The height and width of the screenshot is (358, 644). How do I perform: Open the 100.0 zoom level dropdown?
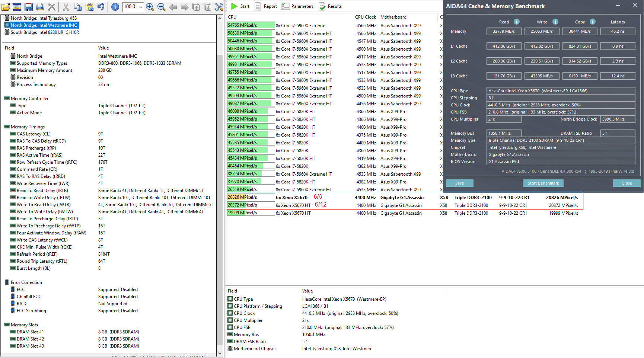[140, 7]
